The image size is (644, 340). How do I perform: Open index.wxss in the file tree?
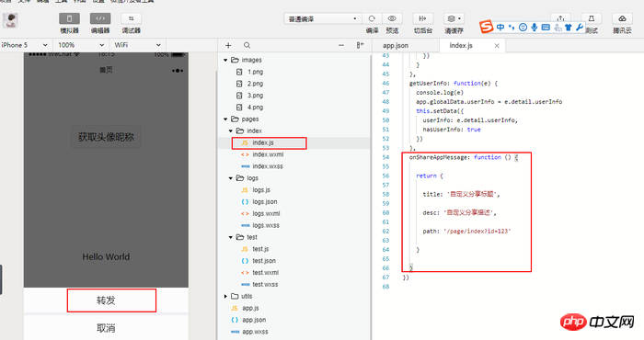click(x=268, y=166)
